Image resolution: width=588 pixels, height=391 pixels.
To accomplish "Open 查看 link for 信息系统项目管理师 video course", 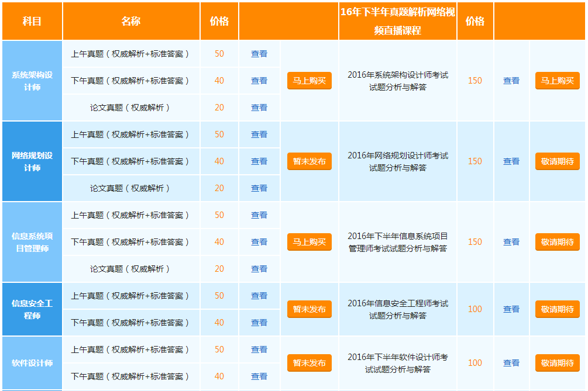I will click(511, 242).
